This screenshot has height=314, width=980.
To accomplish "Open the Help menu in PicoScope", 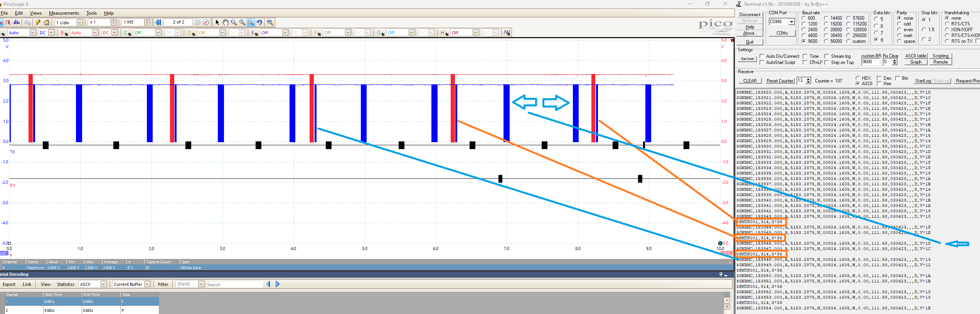I will 109,13.
